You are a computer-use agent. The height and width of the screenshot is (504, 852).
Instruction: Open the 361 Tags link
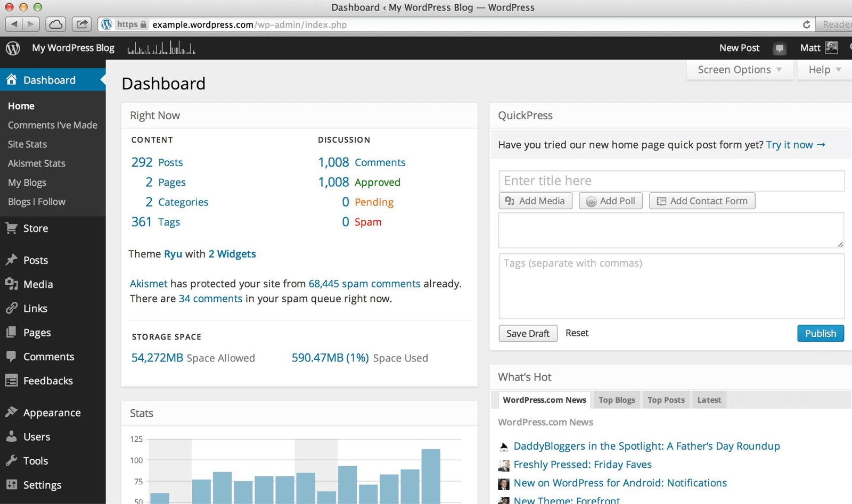tap(155, 222)
